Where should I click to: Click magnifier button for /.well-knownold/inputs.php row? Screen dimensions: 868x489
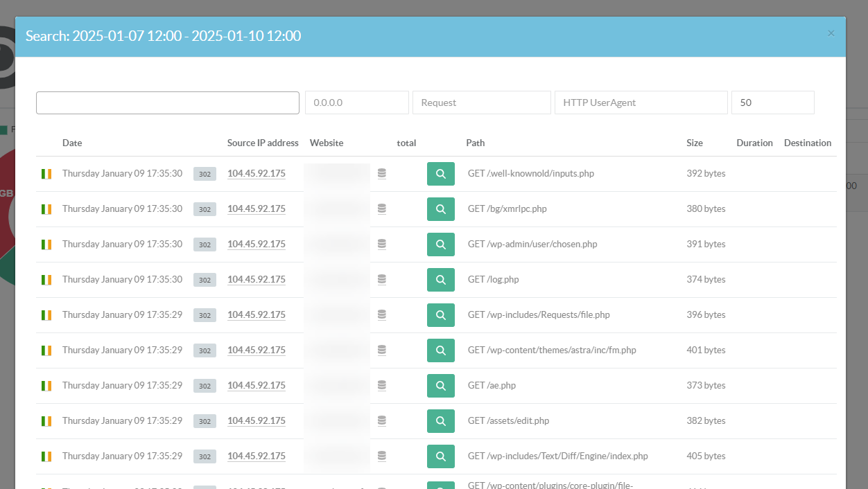click(440, 174)
